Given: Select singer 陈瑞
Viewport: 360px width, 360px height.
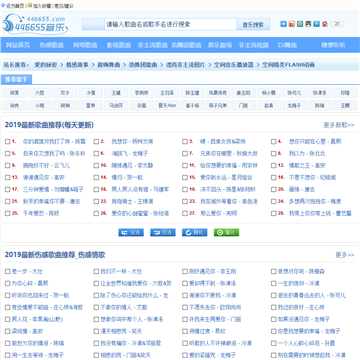Looking at the screenshot, I should (320, 106).
